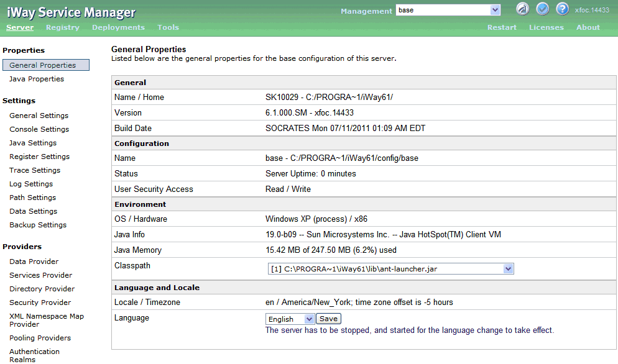Click the Locale / Timezone value text
The height and width of the screenshot is (364, 618).
(359, 303)
